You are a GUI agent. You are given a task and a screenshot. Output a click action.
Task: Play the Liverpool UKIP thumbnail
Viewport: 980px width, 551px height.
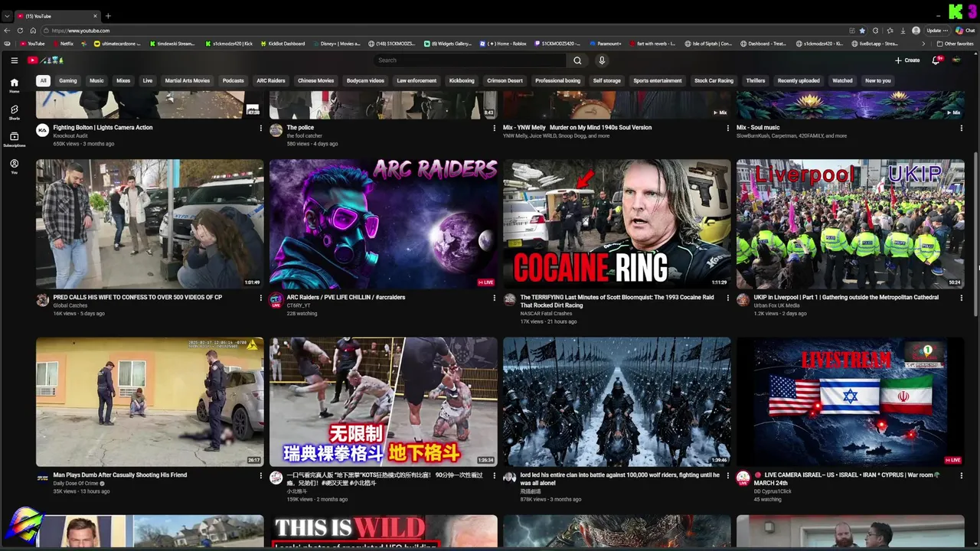point(851,224)
